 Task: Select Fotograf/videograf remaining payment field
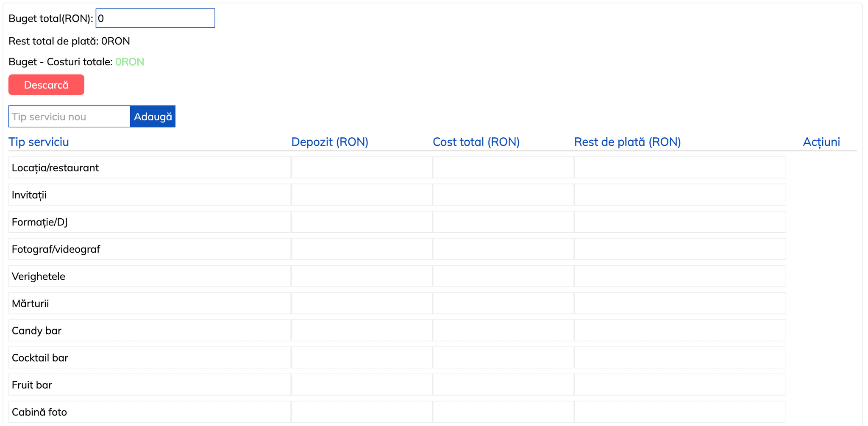(679, 249)
